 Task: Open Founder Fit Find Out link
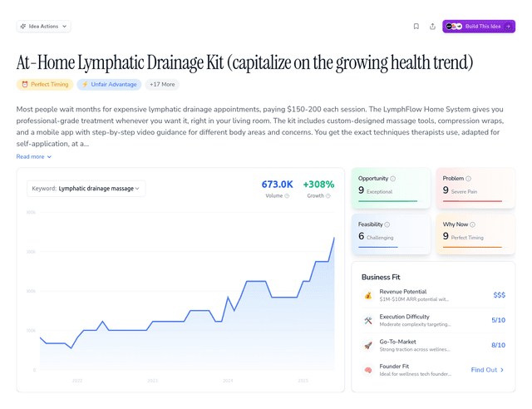(488, 370)
